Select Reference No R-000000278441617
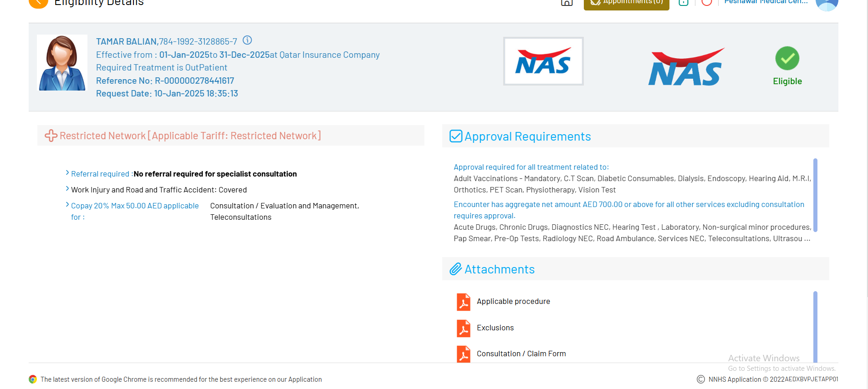The image size is (868, 389). (165, 81)
